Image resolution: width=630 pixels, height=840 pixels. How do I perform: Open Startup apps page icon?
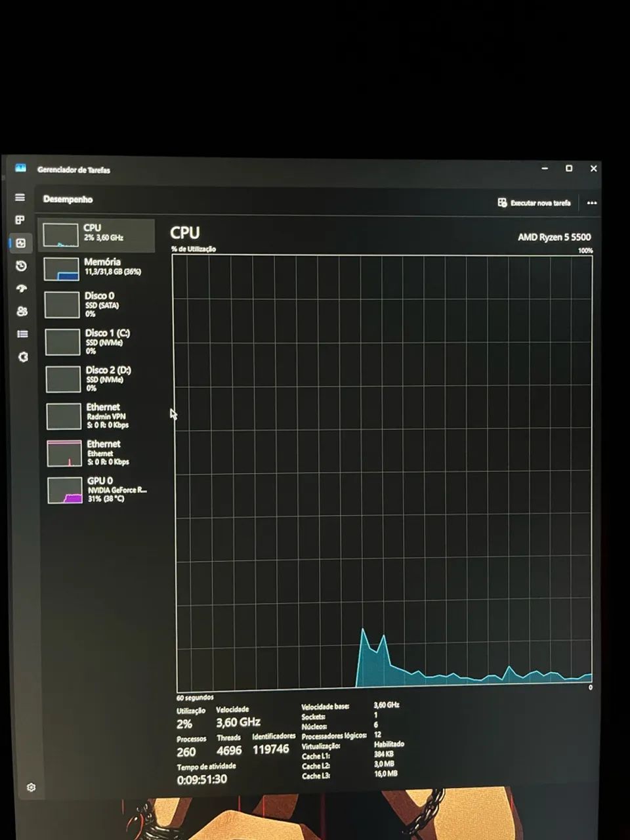pos(21,289)
